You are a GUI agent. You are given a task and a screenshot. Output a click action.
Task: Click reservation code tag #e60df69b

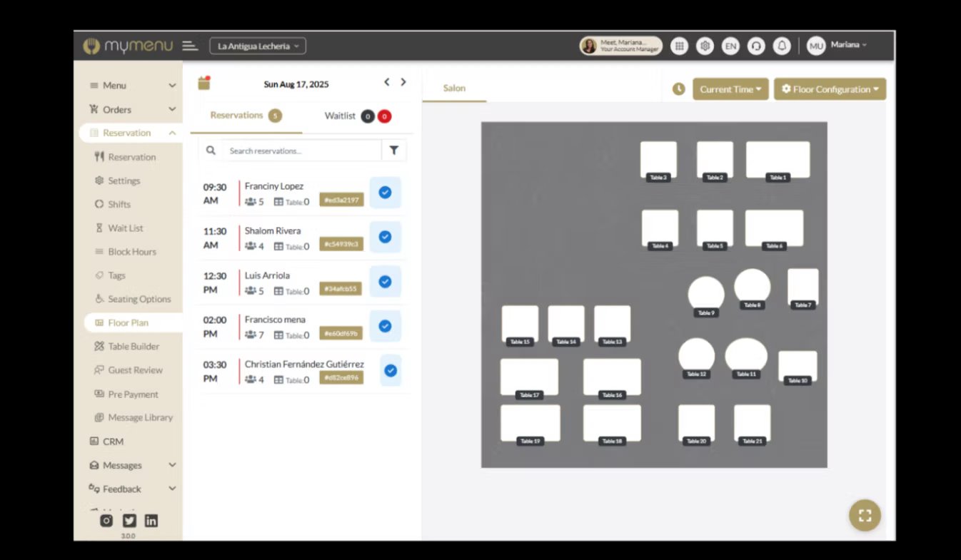pos(341,333)
